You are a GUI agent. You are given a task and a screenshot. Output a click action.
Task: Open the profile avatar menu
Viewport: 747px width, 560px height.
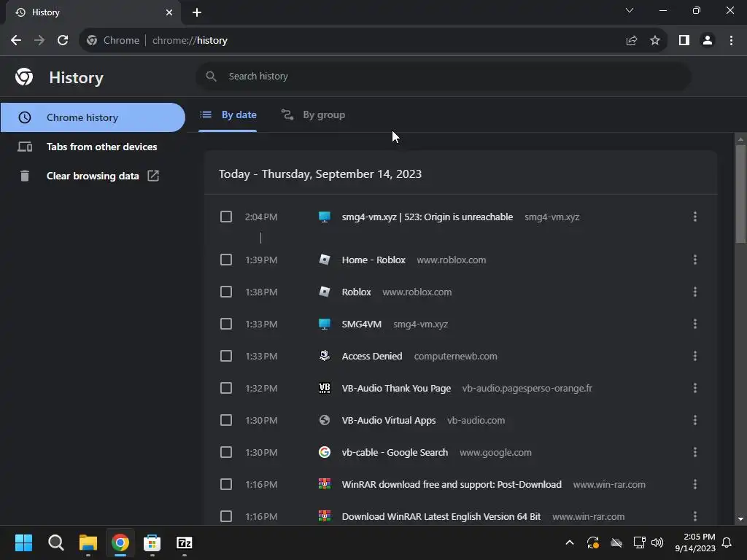708,41
